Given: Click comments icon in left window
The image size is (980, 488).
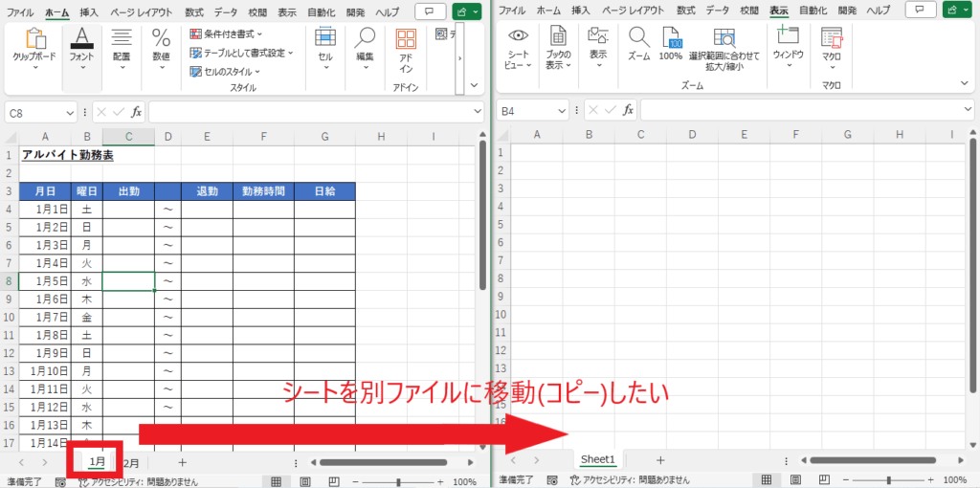Looking at the screenshot, I should pos(431,11).
